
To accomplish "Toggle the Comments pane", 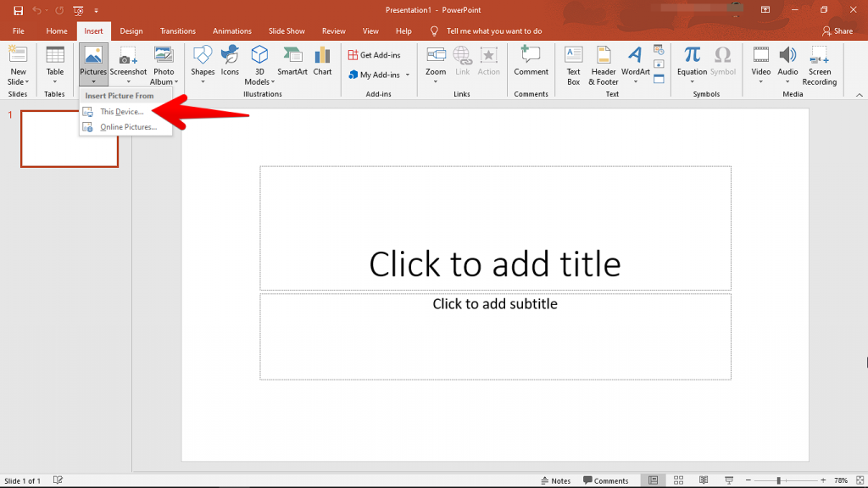I will (x=607, y=480).
